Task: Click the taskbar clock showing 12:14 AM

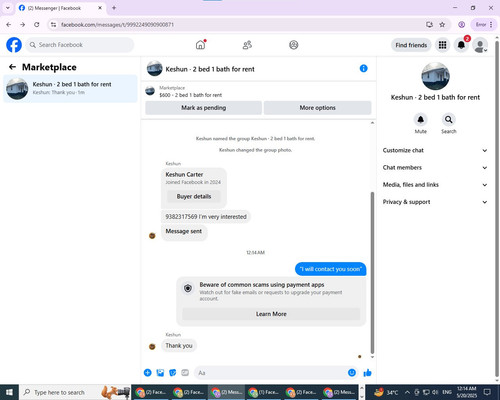Action: click(466, 392)
